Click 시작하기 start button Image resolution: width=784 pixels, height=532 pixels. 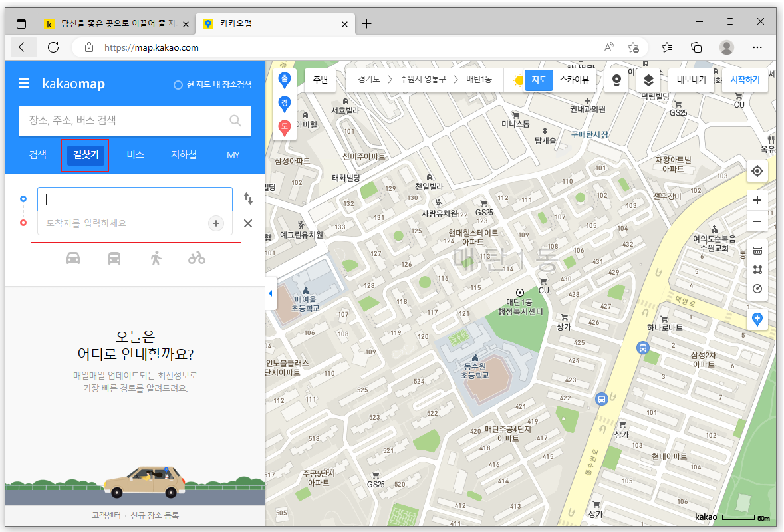(745, 80)
